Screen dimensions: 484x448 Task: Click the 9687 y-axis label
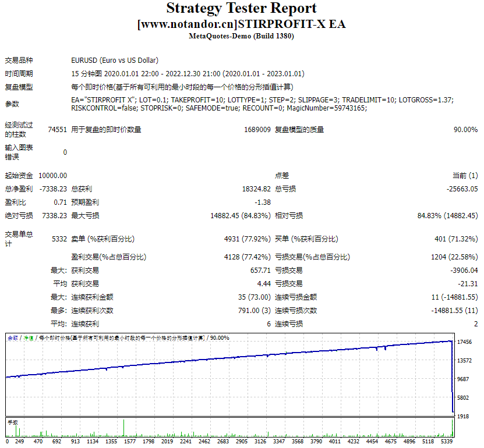tap(463, 379)
